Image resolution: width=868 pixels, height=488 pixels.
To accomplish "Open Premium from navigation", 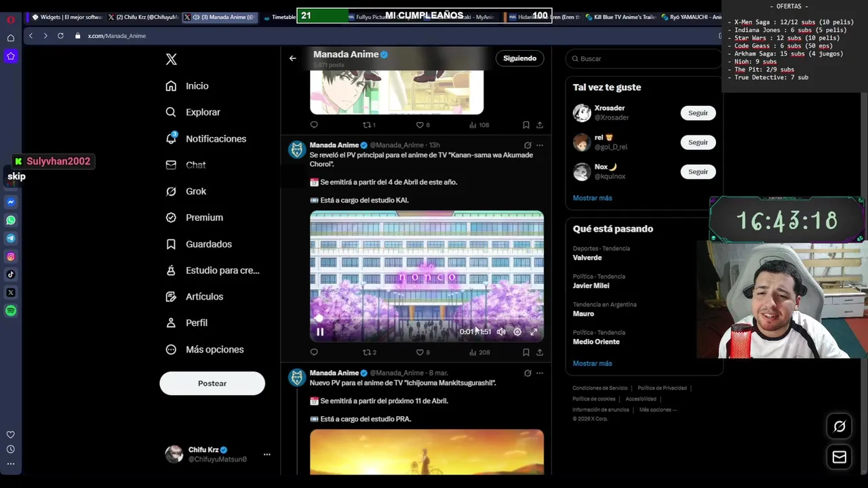I will (195, 218).
